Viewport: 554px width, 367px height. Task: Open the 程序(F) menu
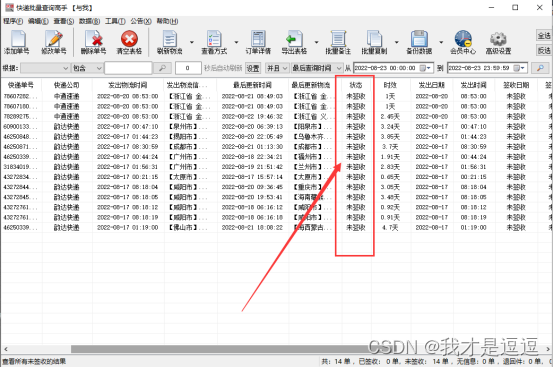13,22
